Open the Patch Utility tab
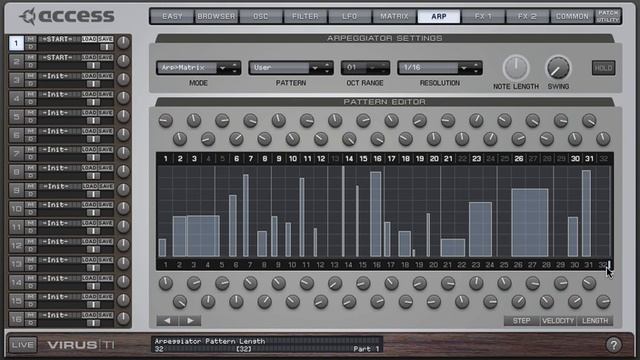This screenshot has width=640, height=360. [x=608, y=17]
